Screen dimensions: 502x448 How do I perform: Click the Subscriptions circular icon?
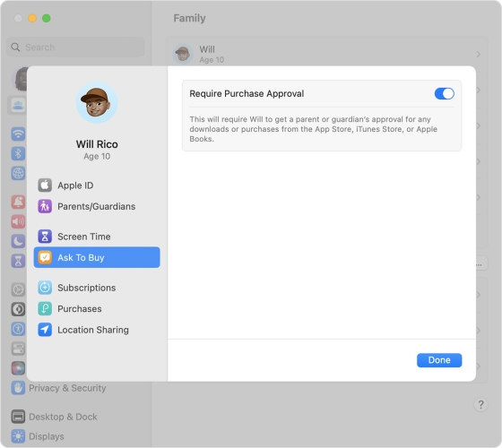point(45,288)
